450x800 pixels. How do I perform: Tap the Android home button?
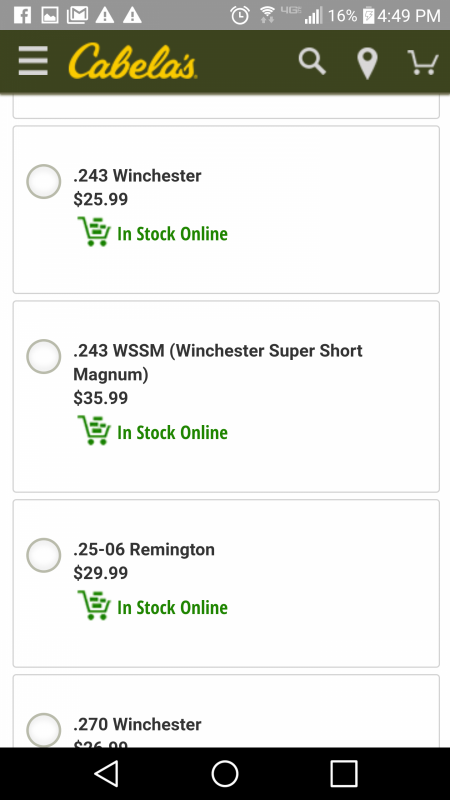(x=225, y=774)
